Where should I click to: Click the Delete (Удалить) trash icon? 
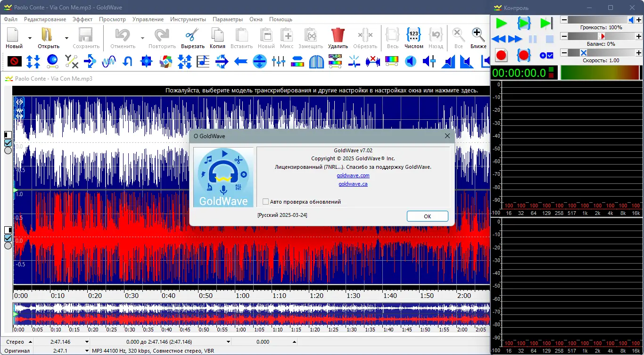(338, 35)
